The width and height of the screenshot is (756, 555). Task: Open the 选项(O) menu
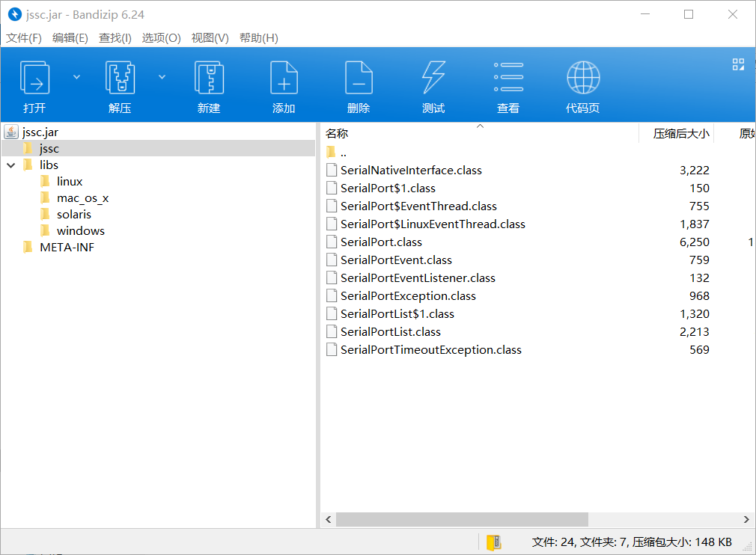tap(161, 38)
